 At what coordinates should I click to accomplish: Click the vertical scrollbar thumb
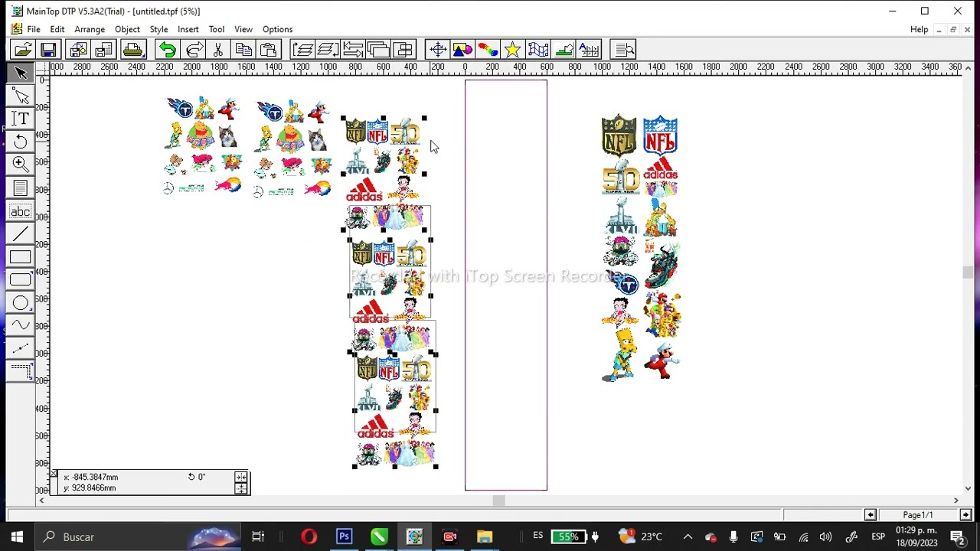968,273
